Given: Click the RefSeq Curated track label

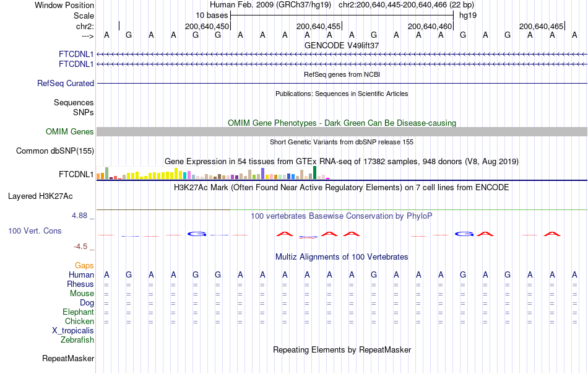Looking at the screenshot, I should coord(66,83).
